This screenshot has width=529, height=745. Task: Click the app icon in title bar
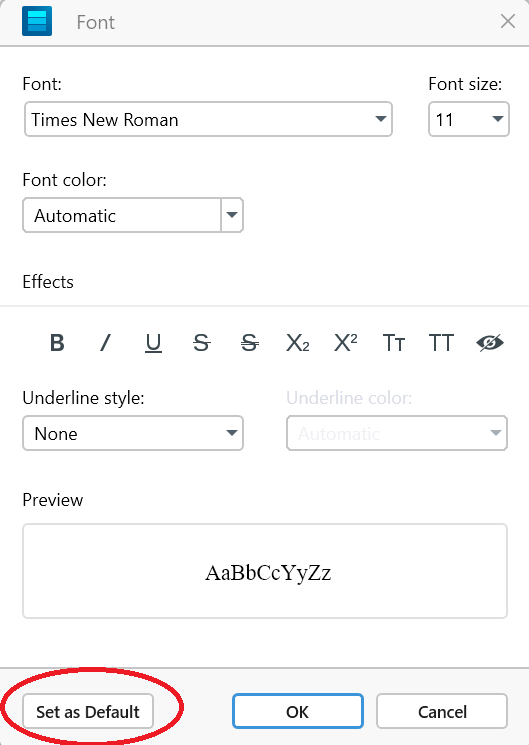tap(37, 21)
